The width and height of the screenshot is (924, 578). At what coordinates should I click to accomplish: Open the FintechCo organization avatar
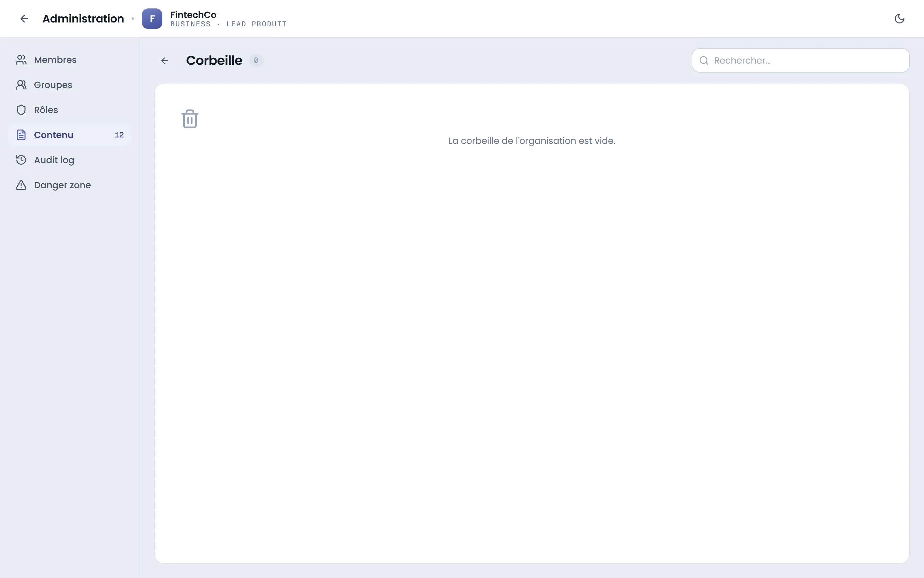click(152, 19)
